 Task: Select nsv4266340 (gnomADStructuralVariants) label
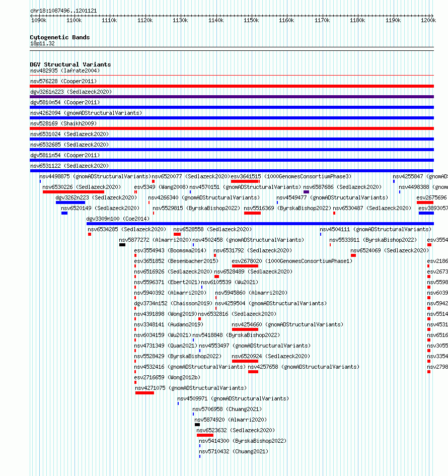coord(204,197)
